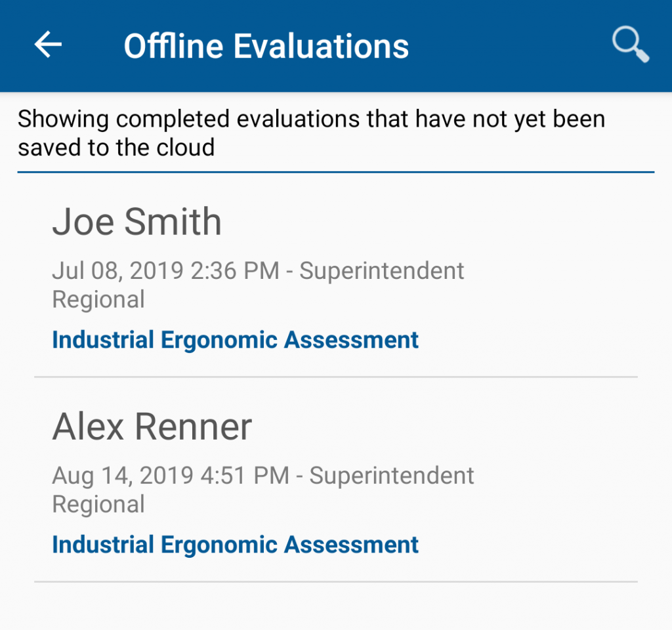Select the Joe Smith evaluation entry

262,276
